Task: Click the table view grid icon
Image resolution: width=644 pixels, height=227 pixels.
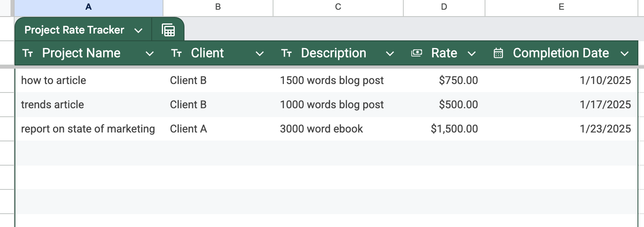Action: [168, 30]
